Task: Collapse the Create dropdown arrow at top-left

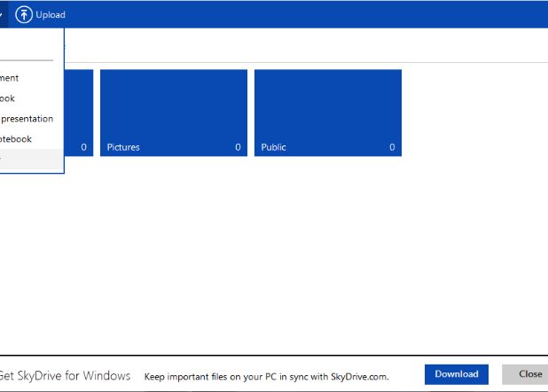Action: [2, 15]
